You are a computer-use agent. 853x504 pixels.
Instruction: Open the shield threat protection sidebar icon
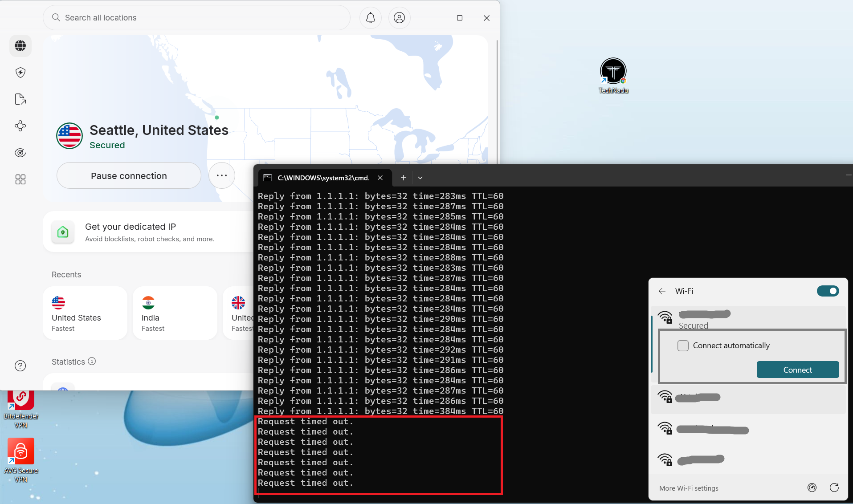click(20, 73)
